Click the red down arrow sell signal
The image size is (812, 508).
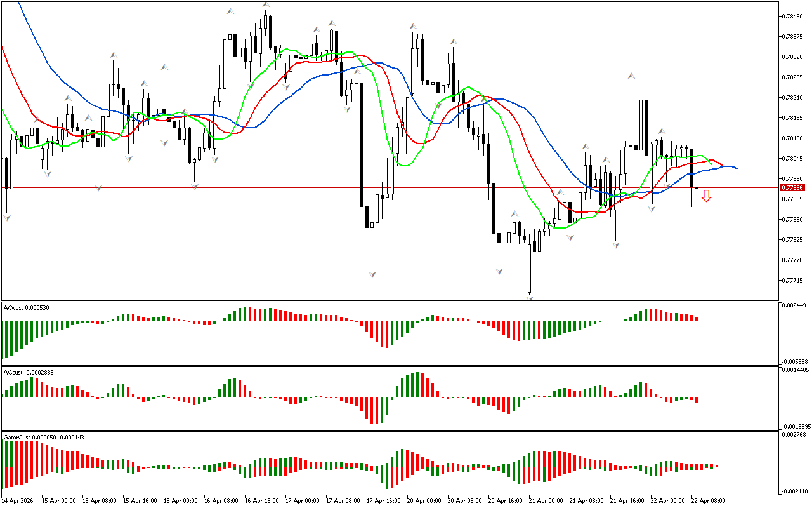[x=706, y=196]
